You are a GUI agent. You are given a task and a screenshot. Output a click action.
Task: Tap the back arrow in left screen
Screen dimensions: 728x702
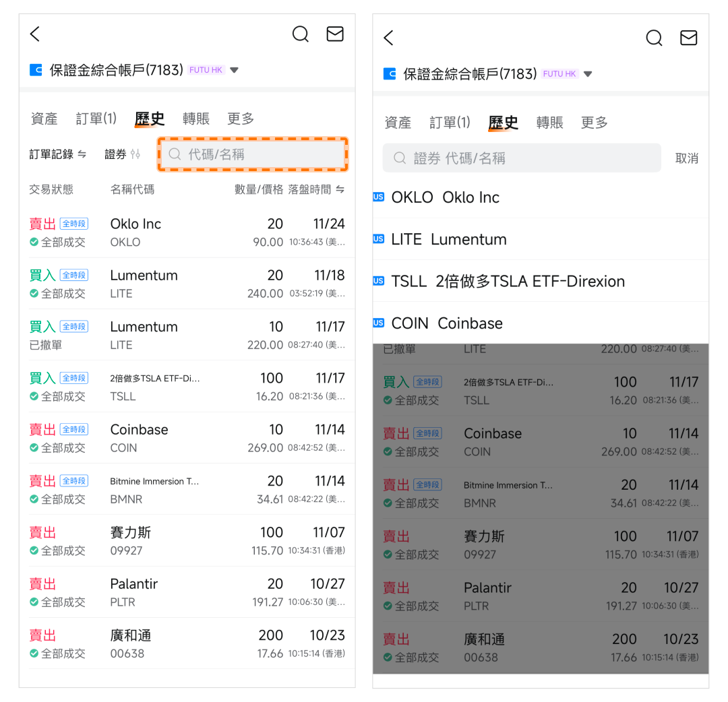tap(35, 34)
